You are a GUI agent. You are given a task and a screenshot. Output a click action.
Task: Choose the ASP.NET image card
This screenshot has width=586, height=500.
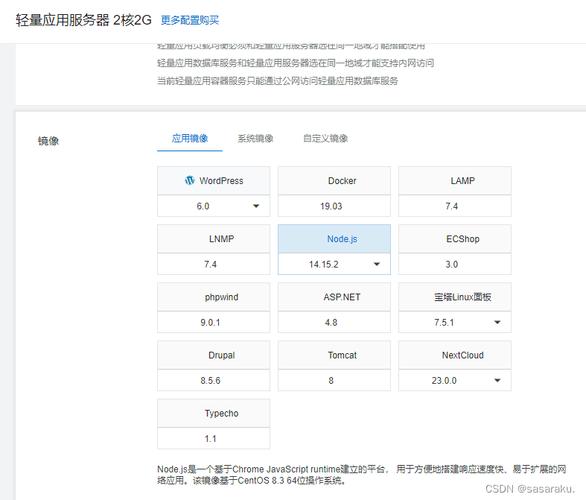tap(334, 297)
